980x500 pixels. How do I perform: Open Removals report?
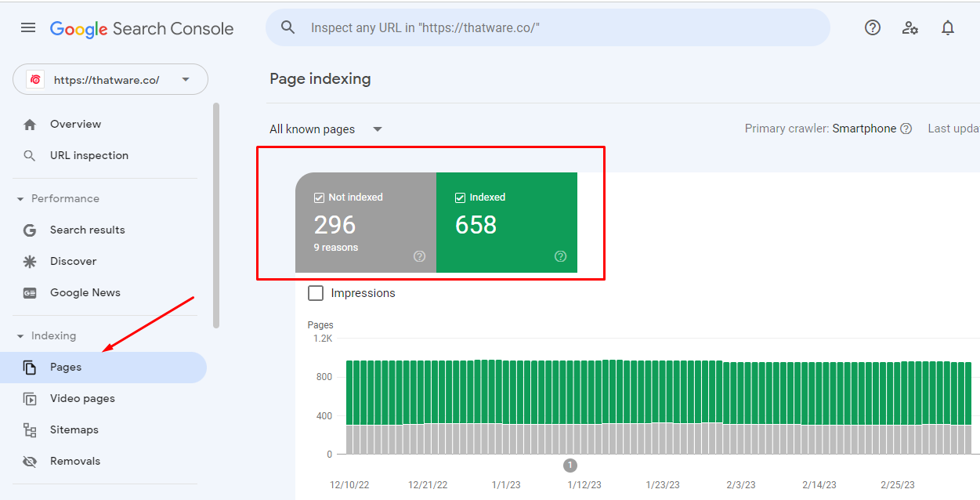[x=103, y=462]
